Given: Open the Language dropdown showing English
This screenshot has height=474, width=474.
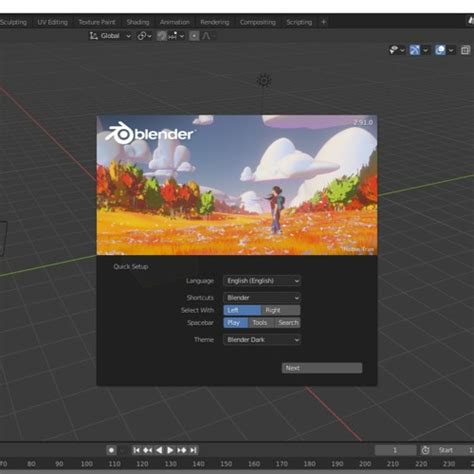Looking at the screenshot, I should pyautogui.click(x=262, y=281).
